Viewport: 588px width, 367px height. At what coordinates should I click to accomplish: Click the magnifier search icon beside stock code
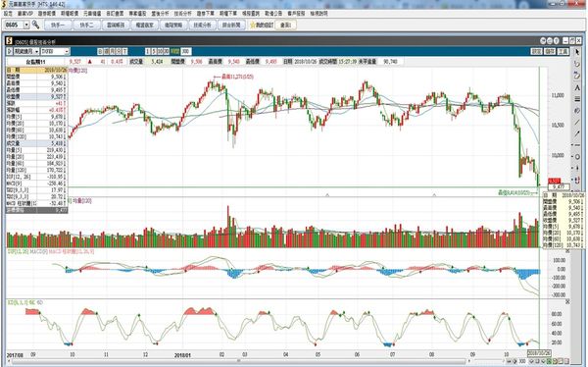[35, 25]
